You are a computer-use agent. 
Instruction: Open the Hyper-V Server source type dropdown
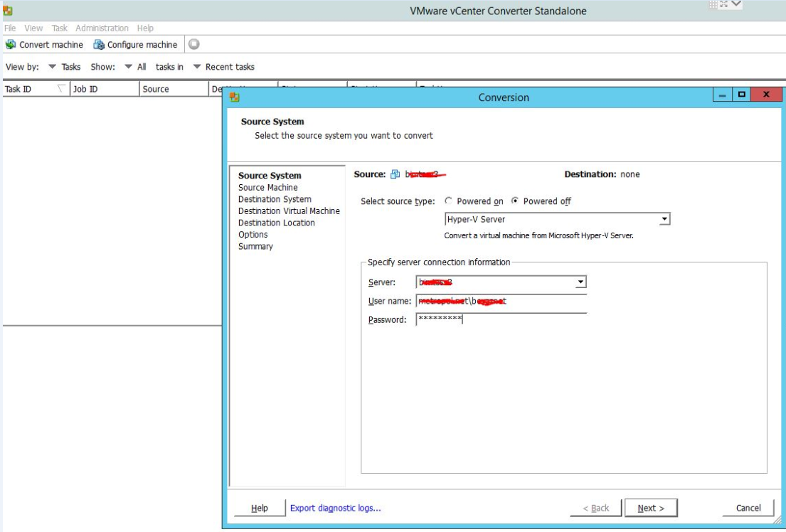[664, 219]
